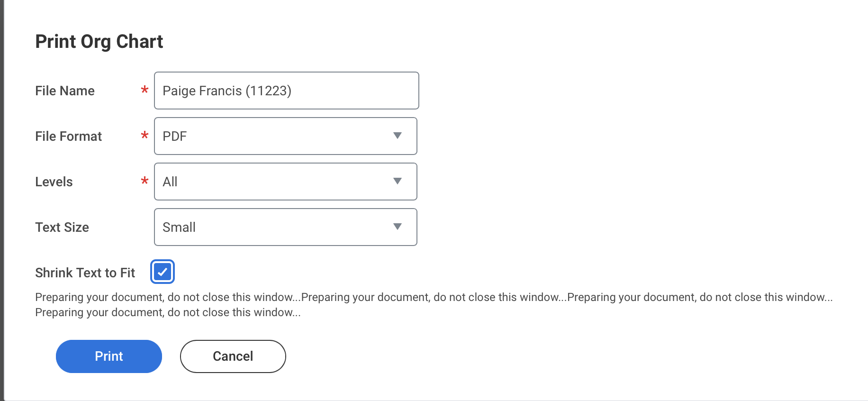The image size is (868, 401).
Task: Click the red asterisk beside File Name
Action: [145, 90]
